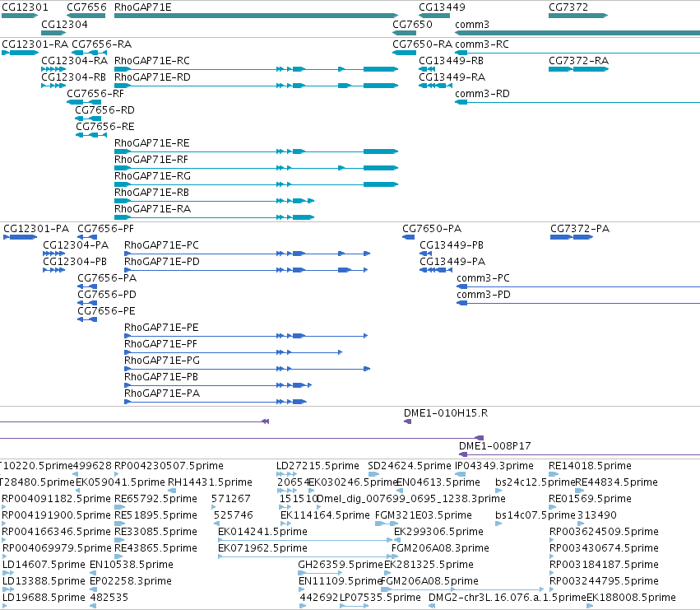Click the CG7372 gene label

click(x=568, y=7)
